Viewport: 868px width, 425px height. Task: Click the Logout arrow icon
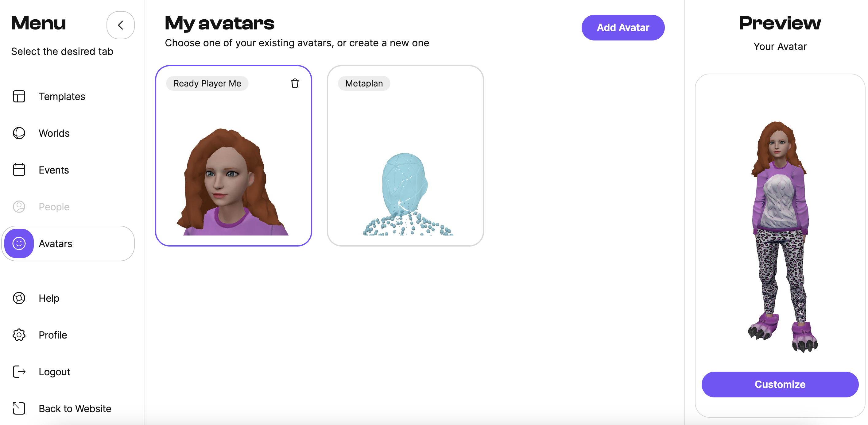coord(19,371)
